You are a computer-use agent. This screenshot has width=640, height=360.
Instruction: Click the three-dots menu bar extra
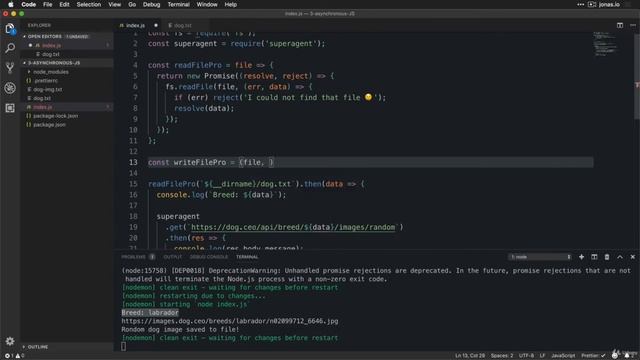(580, 4)
